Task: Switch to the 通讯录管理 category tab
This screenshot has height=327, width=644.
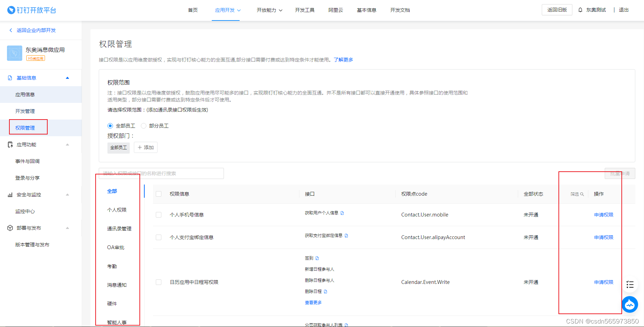Action: pyautogui.click(x=119, y=229)
